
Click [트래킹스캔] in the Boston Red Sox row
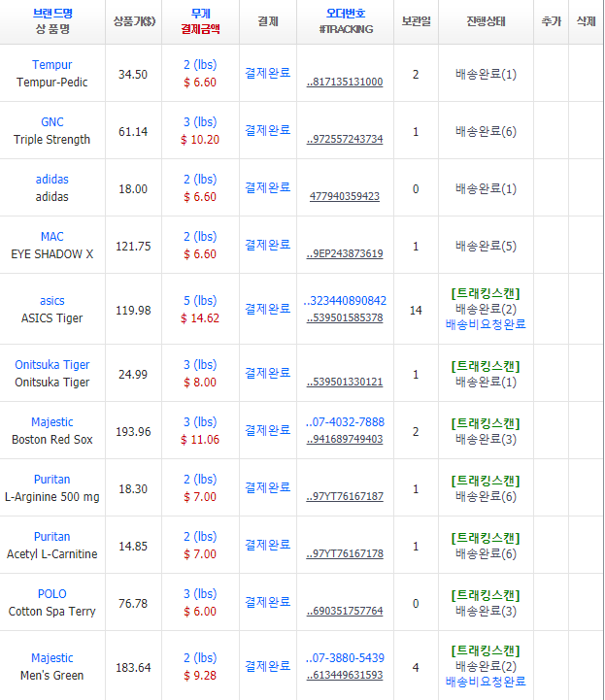[486, 423]
